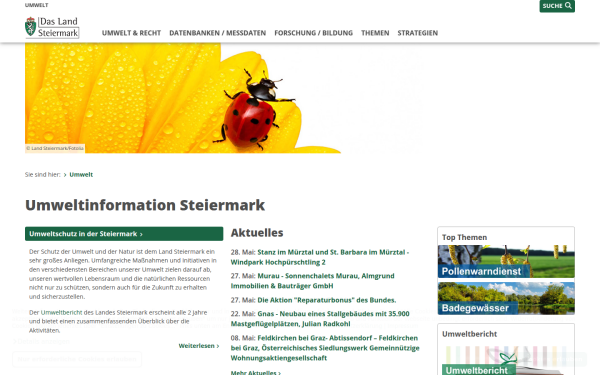Open the Gnas Stallgebäude news item
Viewport: 600px width, 375px height.
click(x=320, y=319)
